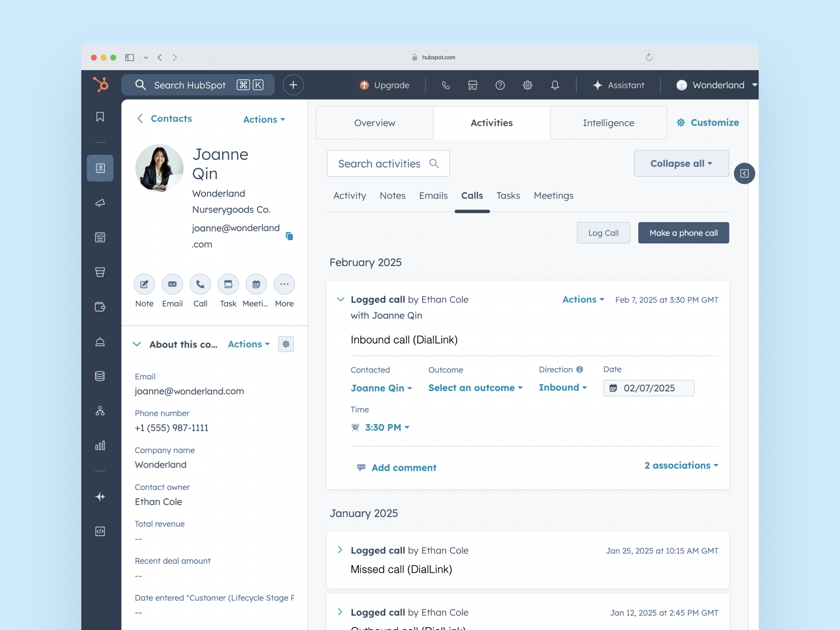Open the Reporting bar chart sidebar icon
Viewport: 840px width, 630px height.
[100, 446]
